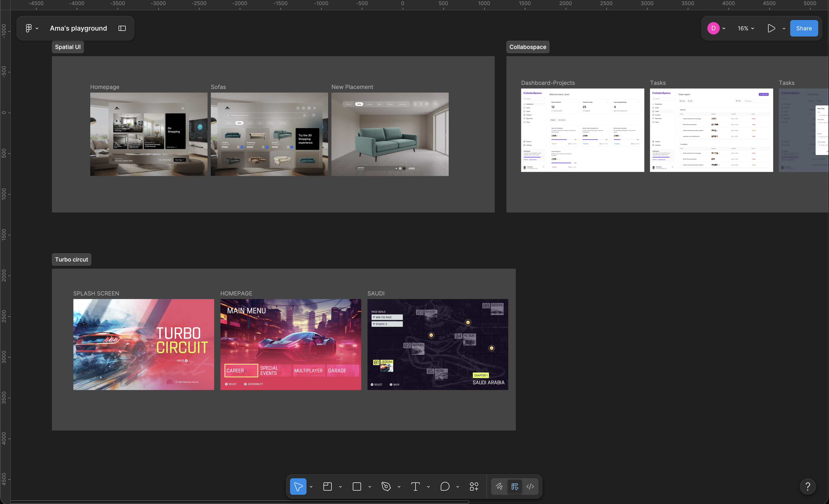The height and width of the screenshot is (504, 829).
Task: Open the Help question mark button
Action: point(807,486)
